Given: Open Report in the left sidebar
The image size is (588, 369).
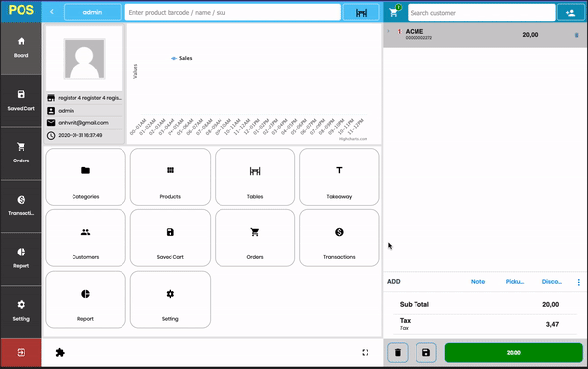Looking at the screenshot, I should click(21, 258).
